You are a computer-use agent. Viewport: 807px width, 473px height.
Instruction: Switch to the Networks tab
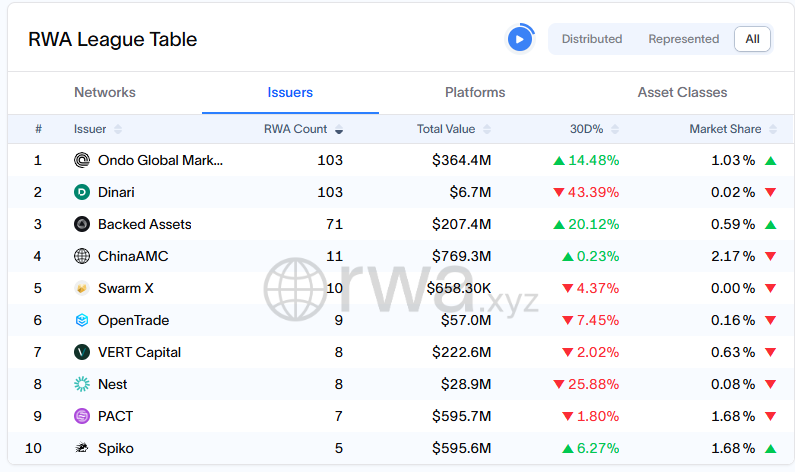[x=105, y=92]
